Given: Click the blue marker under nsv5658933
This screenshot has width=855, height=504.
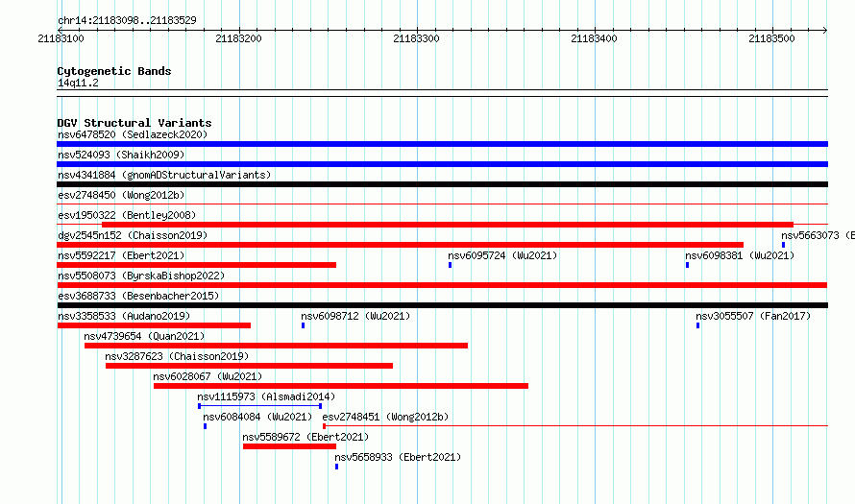Looking at the screenshot, I should coord(336,467).
